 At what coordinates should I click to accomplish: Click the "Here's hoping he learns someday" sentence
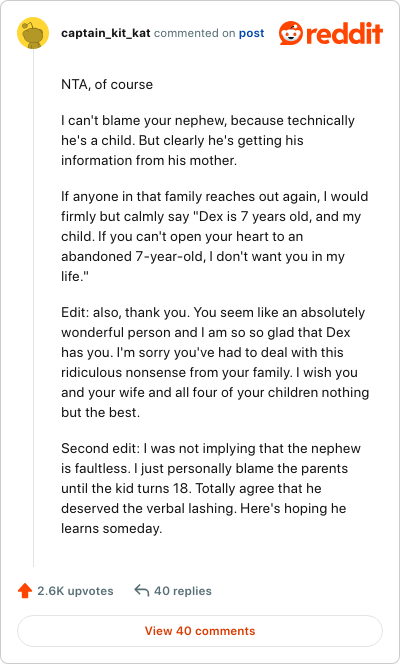[204, 518]
